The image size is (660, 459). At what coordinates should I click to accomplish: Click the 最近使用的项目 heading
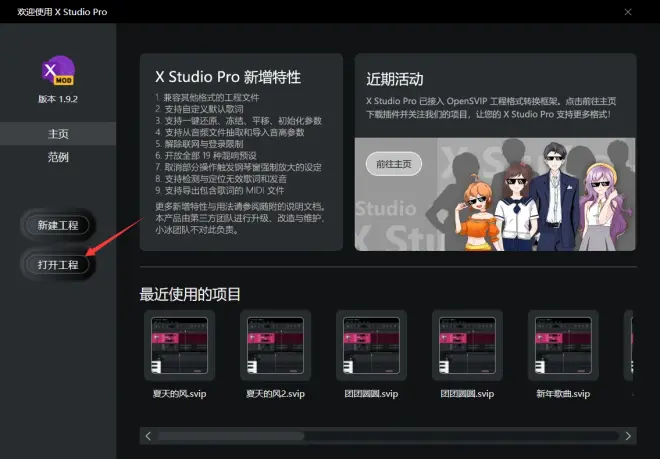[190, 294]
